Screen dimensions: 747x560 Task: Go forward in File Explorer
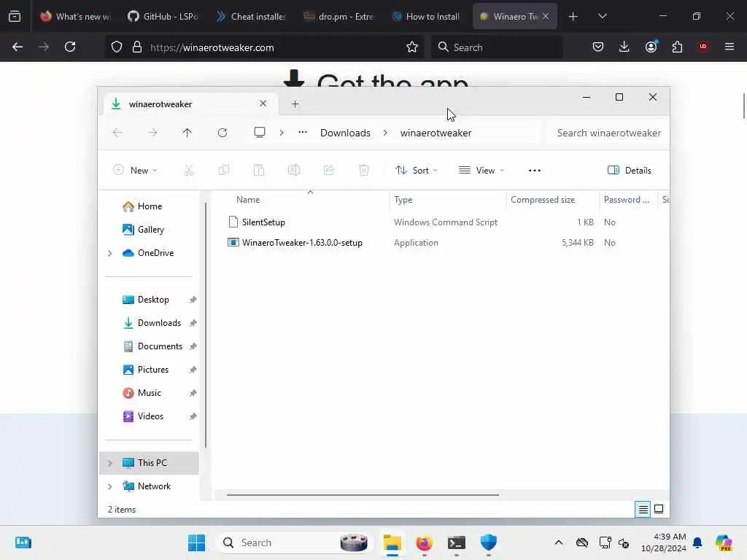tap(152, 133)
